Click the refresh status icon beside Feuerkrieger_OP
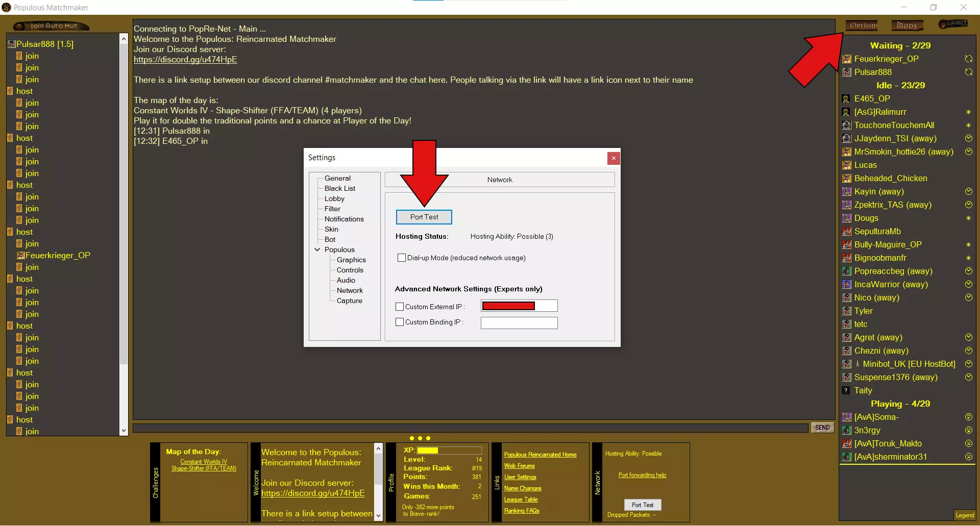The width and height of the screenshot is (980, 526). [968, 59]
